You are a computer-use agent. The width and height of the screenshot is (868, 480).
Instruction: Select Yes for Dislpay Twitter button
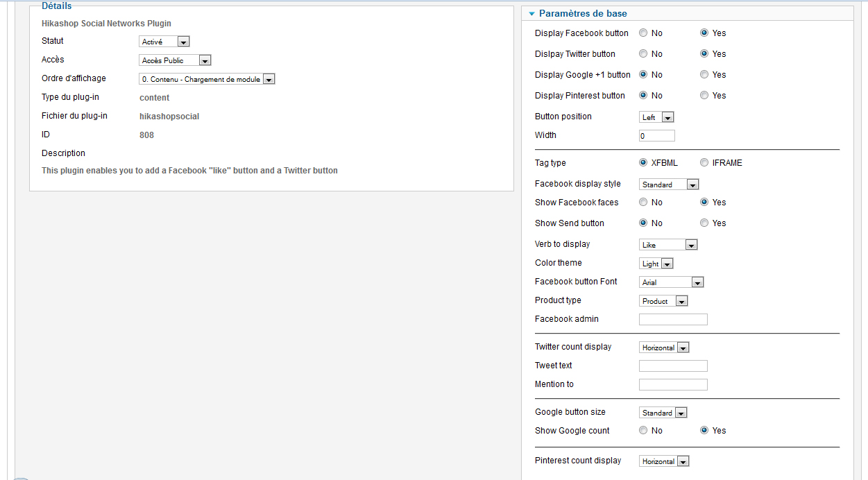[704, 53]
